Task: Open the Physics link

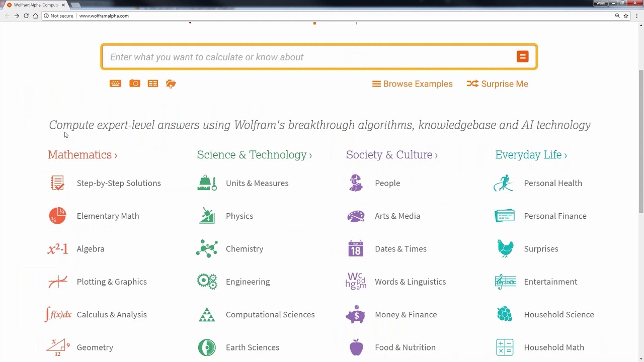Action: tap(239, 216)
